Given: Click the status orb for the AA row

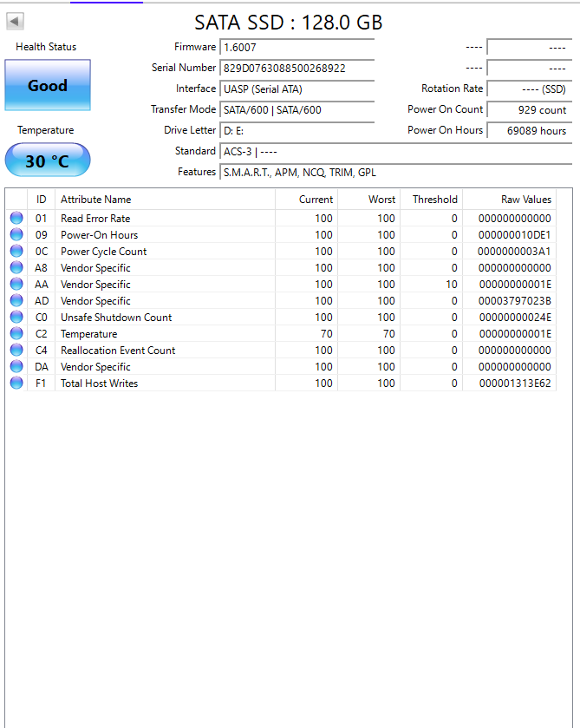Looking at the screenshot, I should click(16, 284).
